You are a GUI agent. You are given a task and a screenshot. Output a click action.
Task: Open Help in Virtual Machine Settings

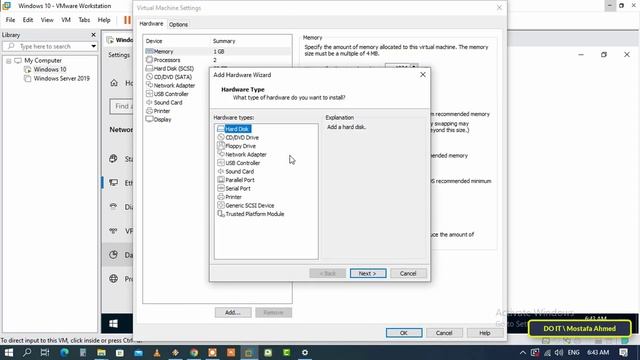click(484, 333)
